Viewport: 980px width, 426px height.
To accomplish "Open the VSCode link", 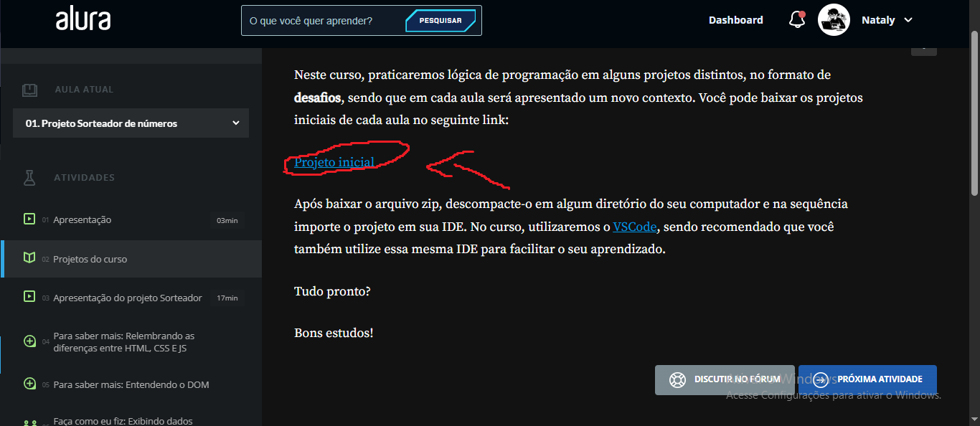I will click(x=636, y=227).
